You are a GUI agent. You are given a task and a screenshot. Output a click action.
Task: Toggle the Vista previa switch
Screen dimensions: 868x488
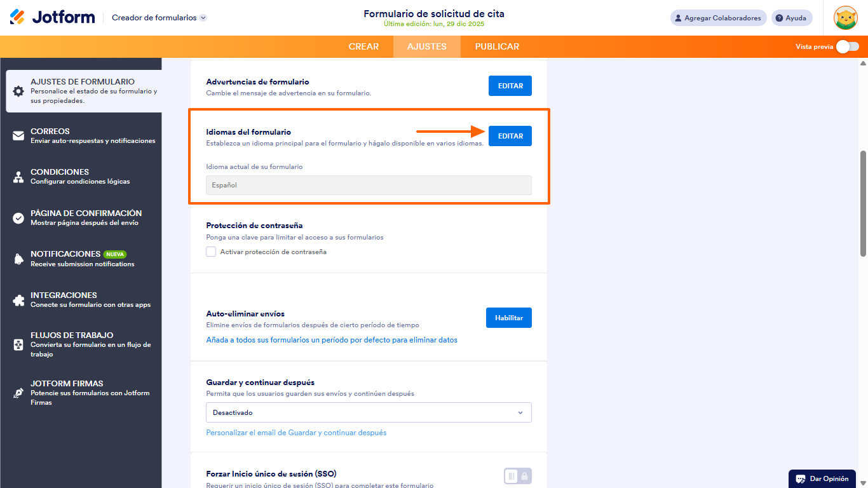(x=847, y=46)
